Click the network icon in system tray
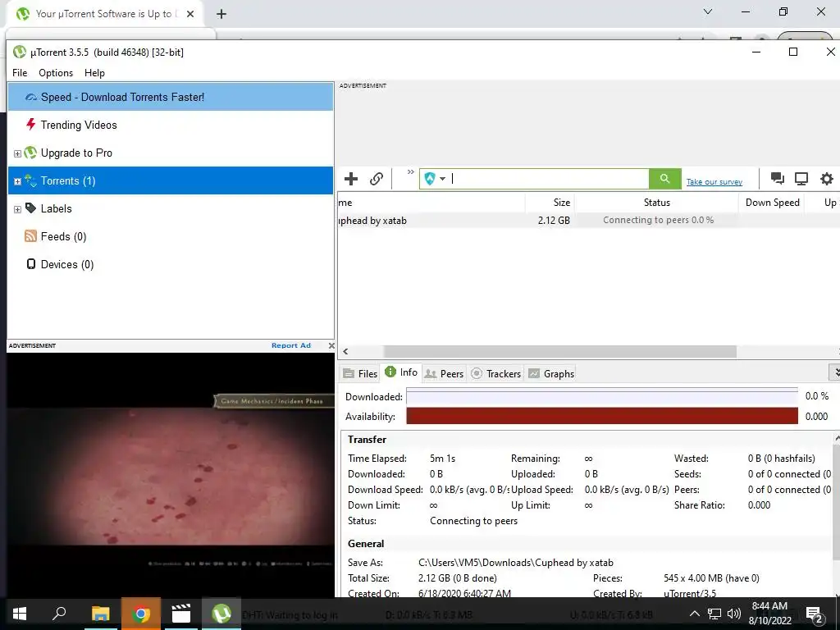The width and height of the screenshot is (840, 630). (x=714, y=614)
